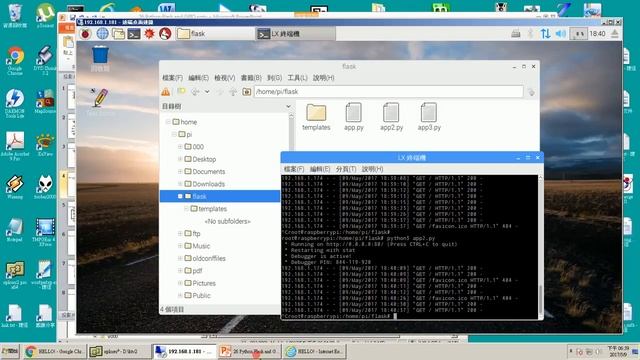Open the Raspberry Pi main menu
This screenshot has height=360, width=640.
[85, 34]
